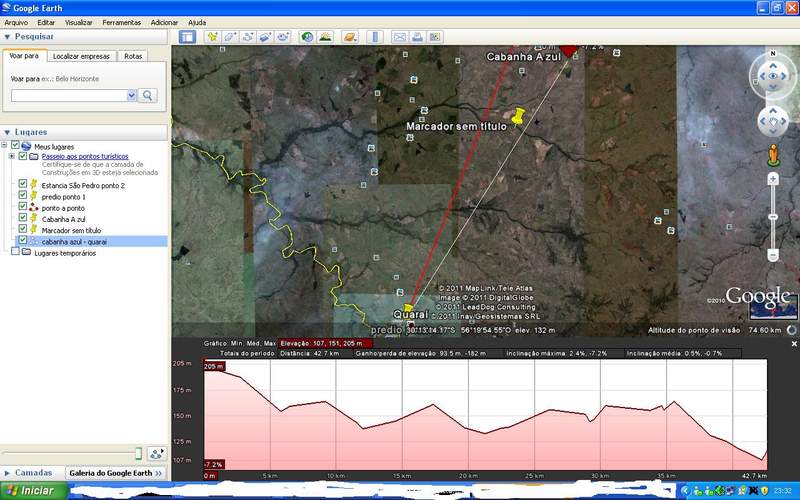
Task: Open the 'Voar para' address dropdown
Action: click(x=131, y=95)
